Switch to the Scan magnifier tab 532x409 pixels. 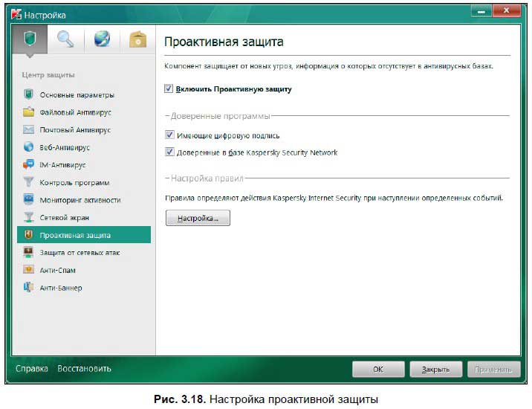[65, 39]
